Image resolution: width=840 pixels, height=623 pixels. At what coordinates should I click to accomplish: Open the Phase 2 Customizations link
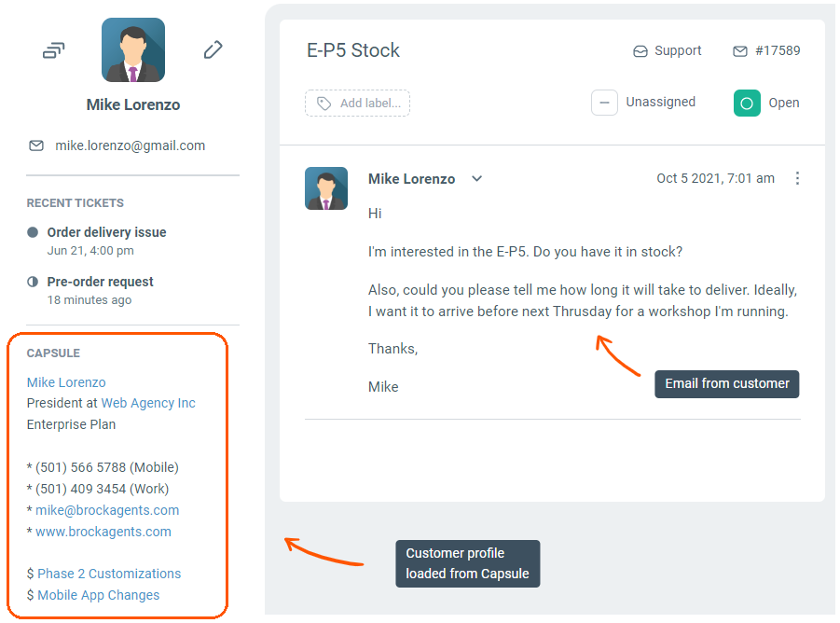click(109, 574)
